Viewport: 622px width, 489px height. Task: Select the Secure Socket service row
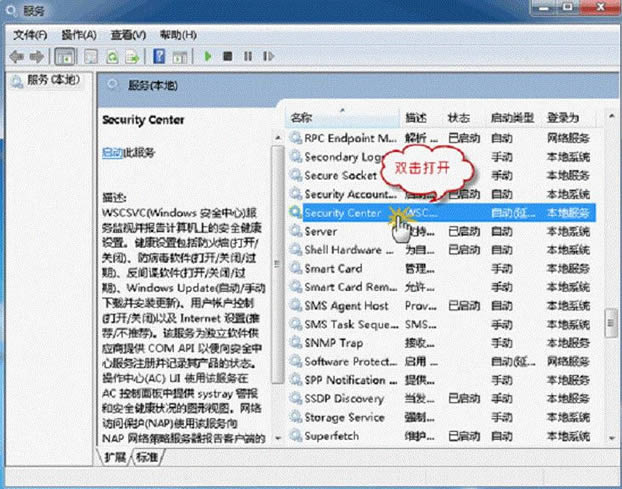[441, 175]
